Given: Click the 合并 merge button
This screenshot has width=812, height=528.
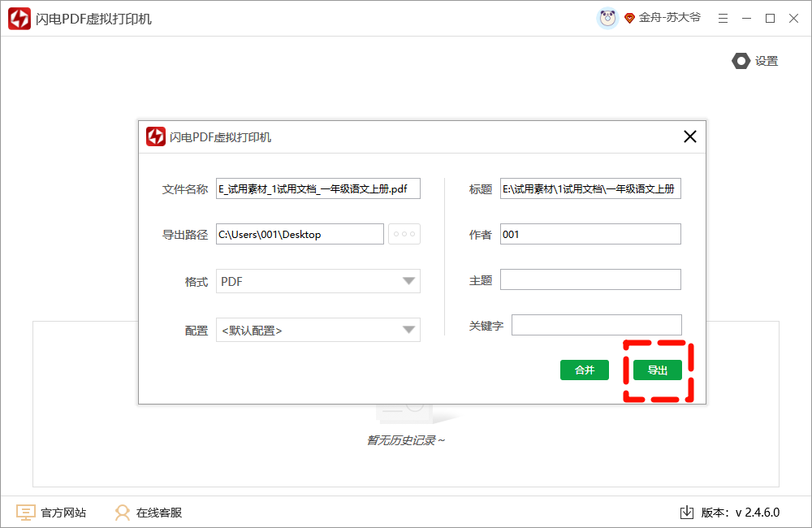Looking at the screenshot, I should tap(584, 370).
